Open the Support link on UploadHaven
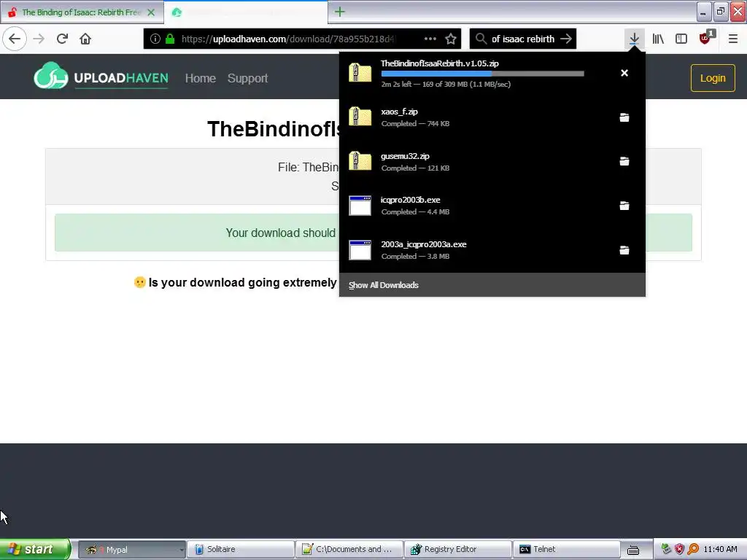Viewport: 747px width, 560px height. pos(247,78)
